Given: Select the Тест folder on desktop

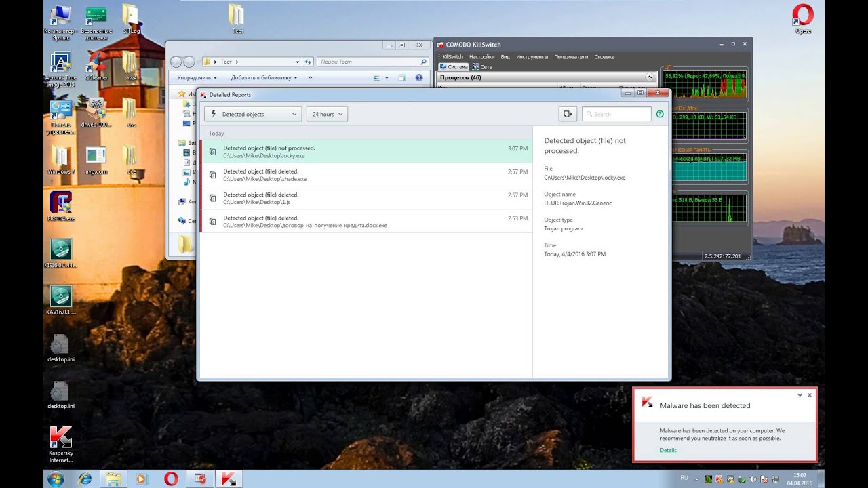Looking at the screenshot, I should 237,18.
